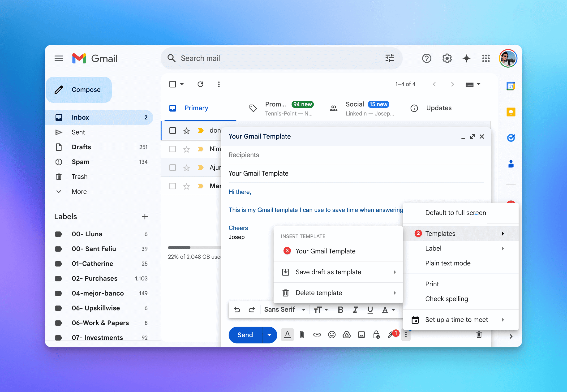Click the compose More options three dots
Screen dimensions: 567x392
[x=406, y=335]
